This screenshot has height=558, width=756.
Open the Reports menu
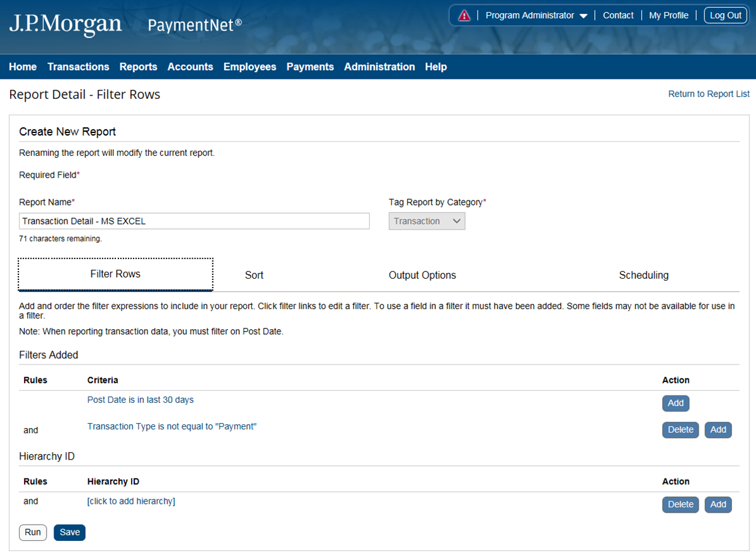(138, 67)
